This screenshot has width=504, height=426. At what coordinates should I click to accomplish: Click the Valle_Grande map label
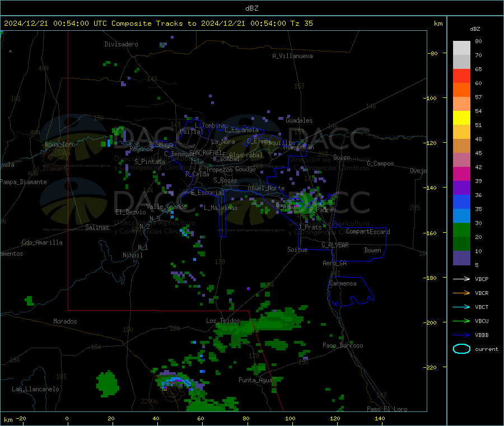click(167, 207)
